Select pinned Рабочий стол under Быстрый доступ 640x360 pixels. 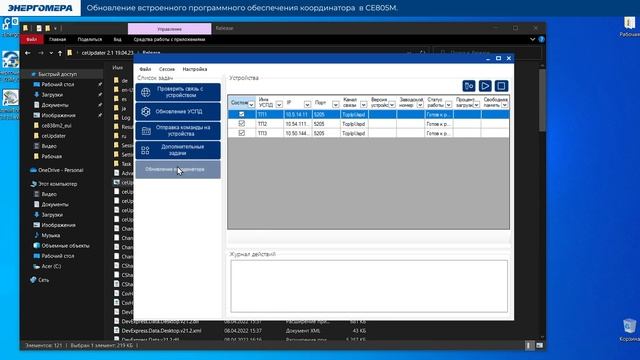pyautogui.click(x=58, y=84)
